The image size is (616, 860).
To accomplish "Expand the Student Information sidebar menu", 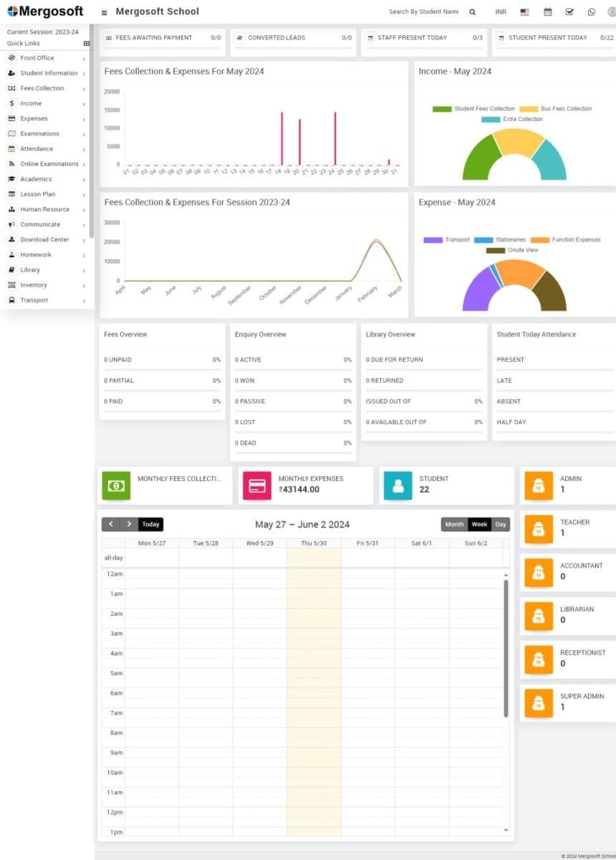I will 49,73.
